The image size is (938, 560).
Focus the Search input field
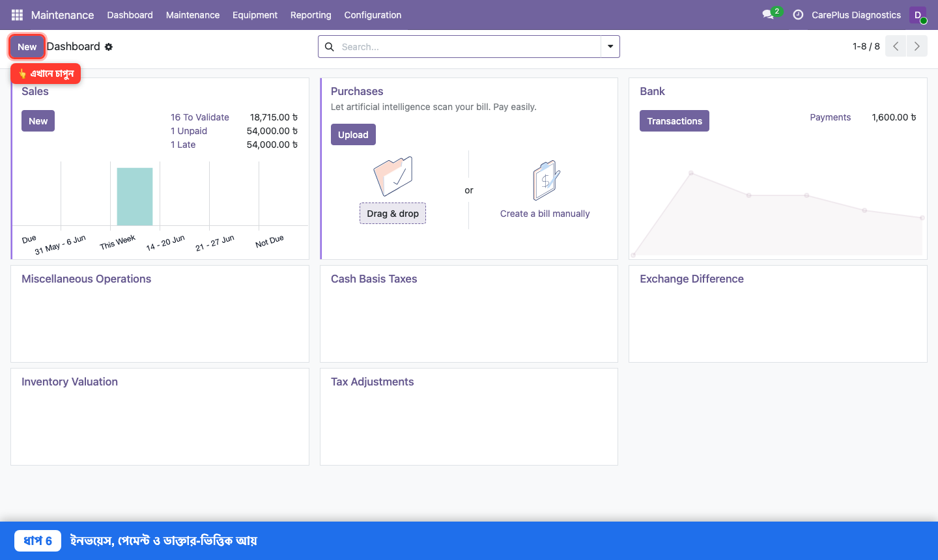pyautogui.click(x=469, y=47)
